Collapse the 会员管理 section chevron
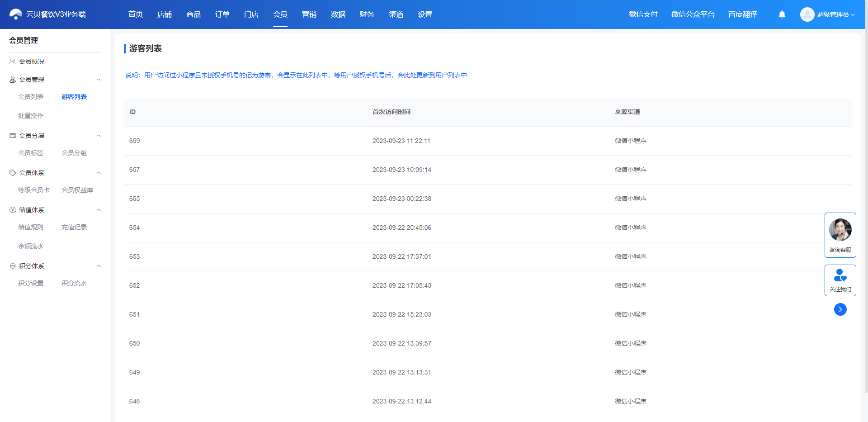This screenshot has height=422, width=868. click(99, 80)
